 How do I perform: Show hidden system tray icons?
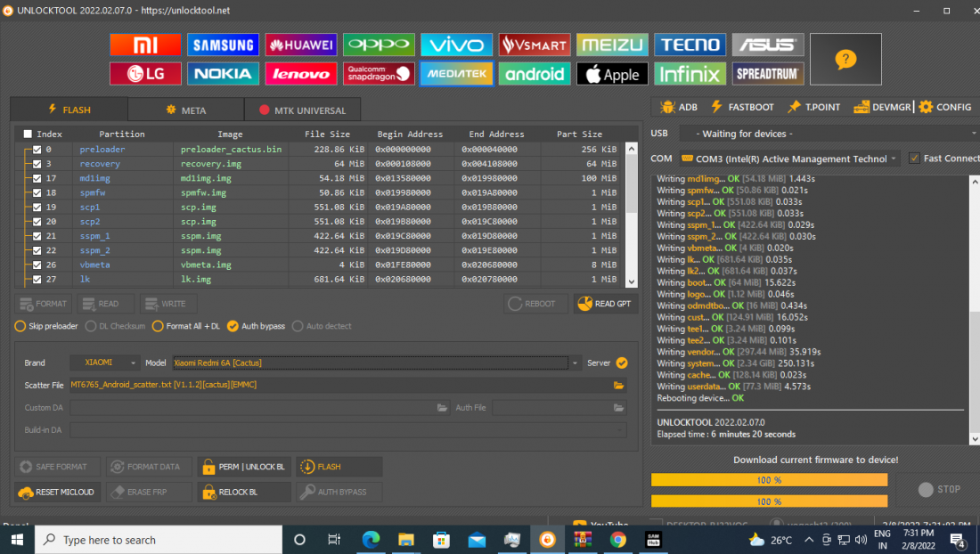tap(809, 540)
